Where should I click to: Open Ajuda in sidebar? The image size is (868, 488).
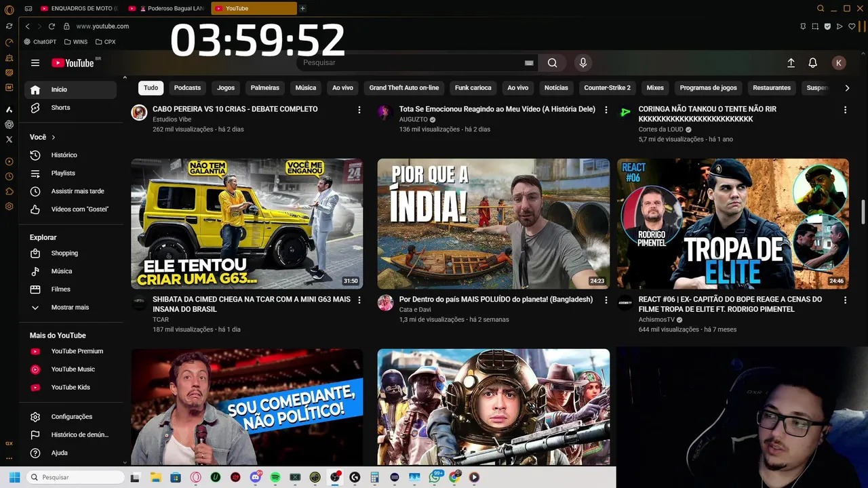(71, 453)
